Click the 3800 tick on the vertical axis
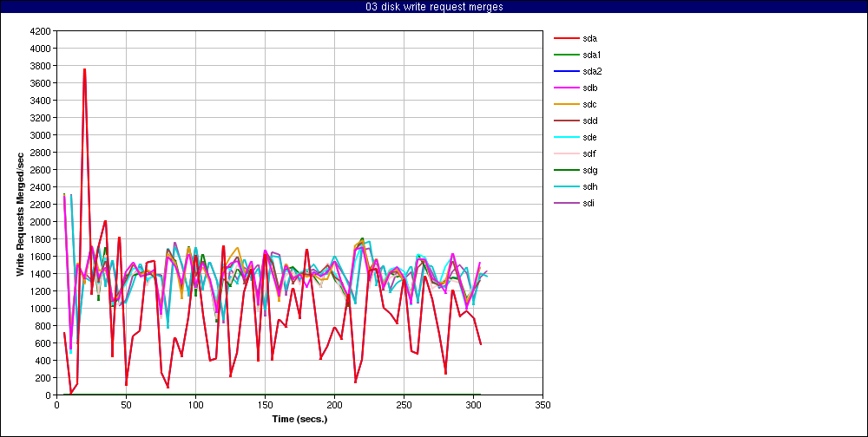Viewport: 868px width, 437px height. [x=42, y=66]
